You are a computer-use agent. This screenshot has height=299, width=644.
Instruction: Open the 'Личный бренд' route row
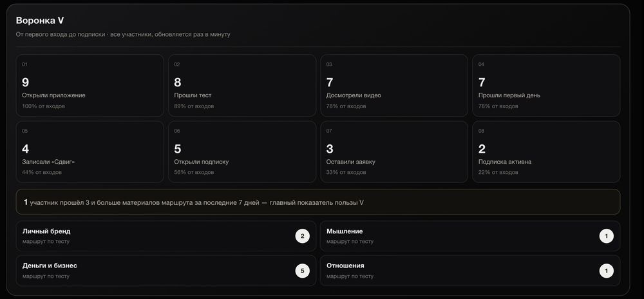click(166, 236)
